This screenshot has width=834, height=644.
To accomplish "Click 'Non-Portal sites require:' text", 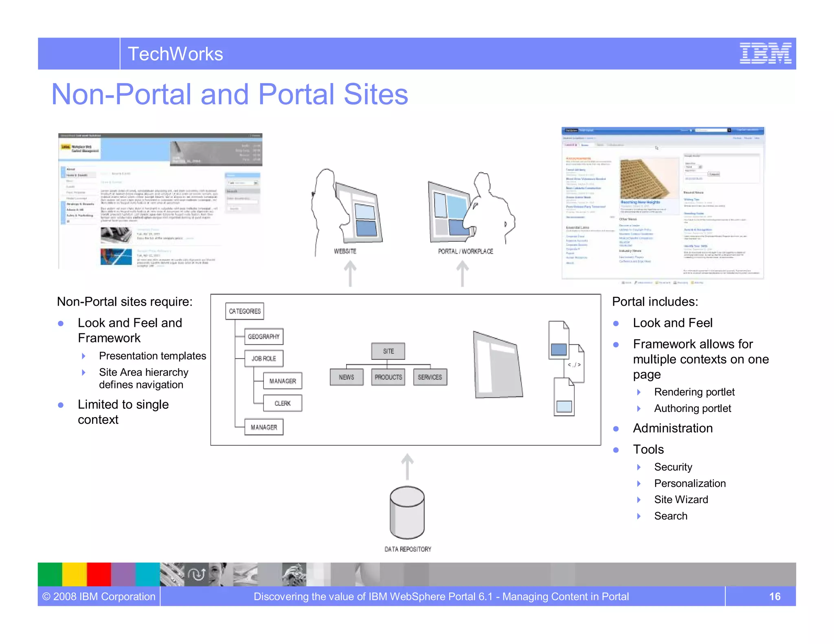I will tap(125, 302).
